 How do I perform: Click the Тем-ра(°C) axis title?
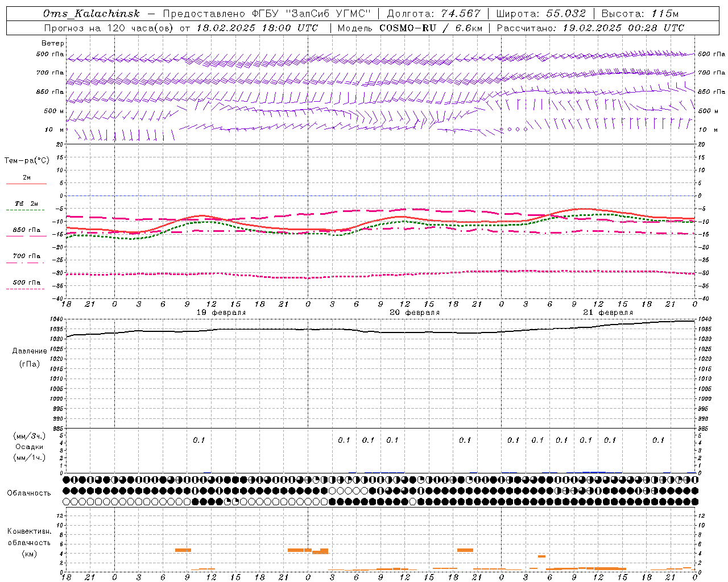[27, 161]
